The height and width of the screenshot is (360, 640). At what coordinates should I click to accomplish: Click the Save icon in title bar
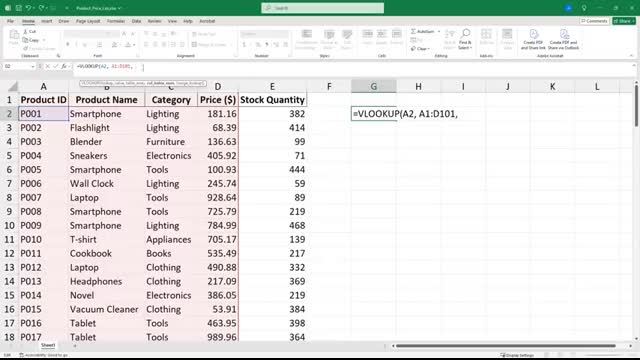tap(18, 8)
